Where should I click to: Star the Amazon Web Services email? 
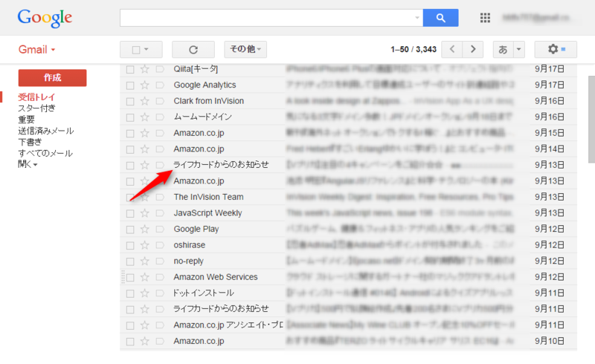click(x=144, y=277)
